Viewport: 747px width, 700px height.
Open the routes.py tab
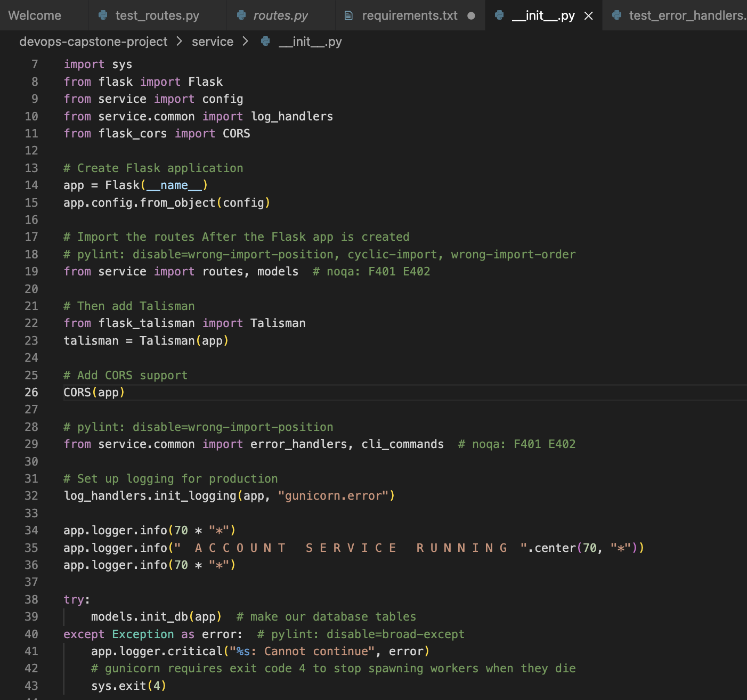280,15
